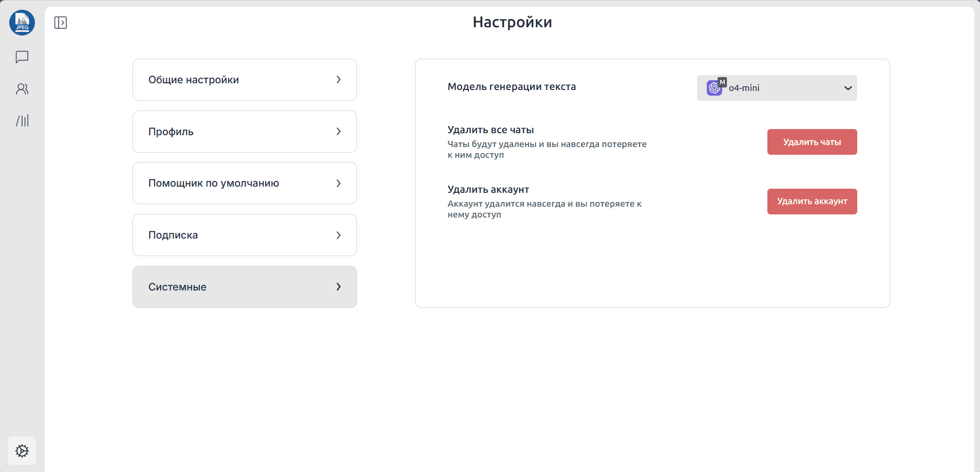The width and height of the screenshot is (980, 472).
Task: Open the library icon in sidebar
Action: [22, 121]
